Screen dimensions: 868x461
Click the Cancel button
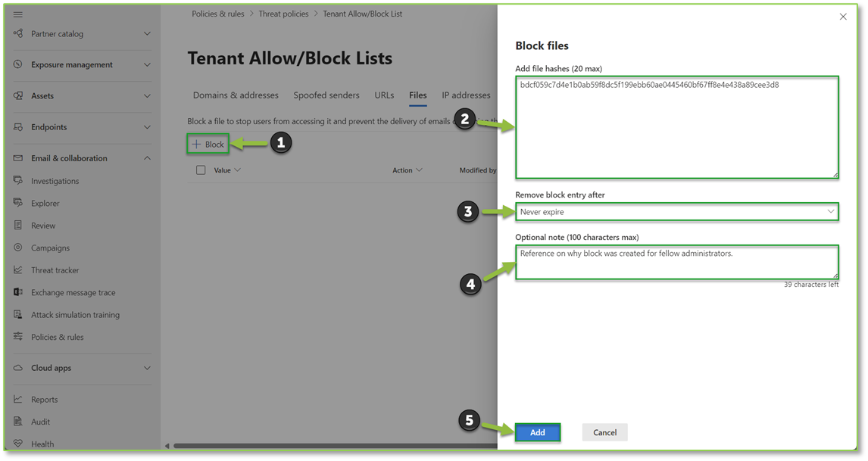pyautogui.click(x=604, y=432)
